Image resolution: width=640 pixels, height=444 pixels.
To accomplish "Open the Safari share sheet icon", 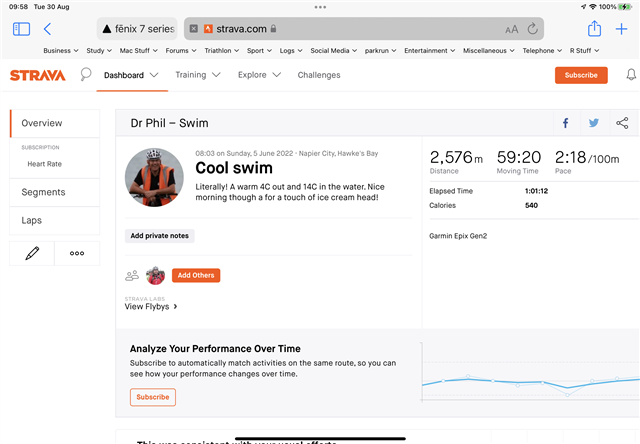I will click(x=594, y=29).
